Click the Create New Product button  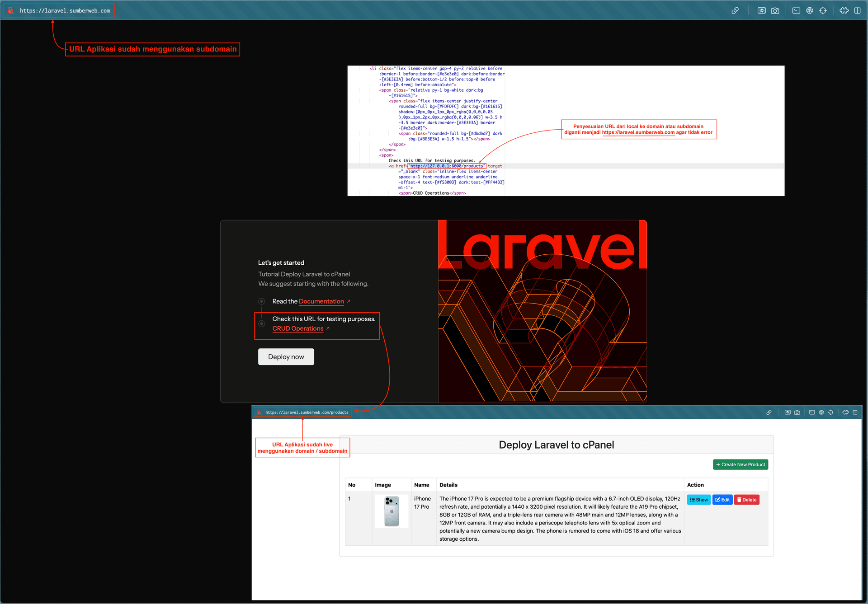[x=740, y=464]
